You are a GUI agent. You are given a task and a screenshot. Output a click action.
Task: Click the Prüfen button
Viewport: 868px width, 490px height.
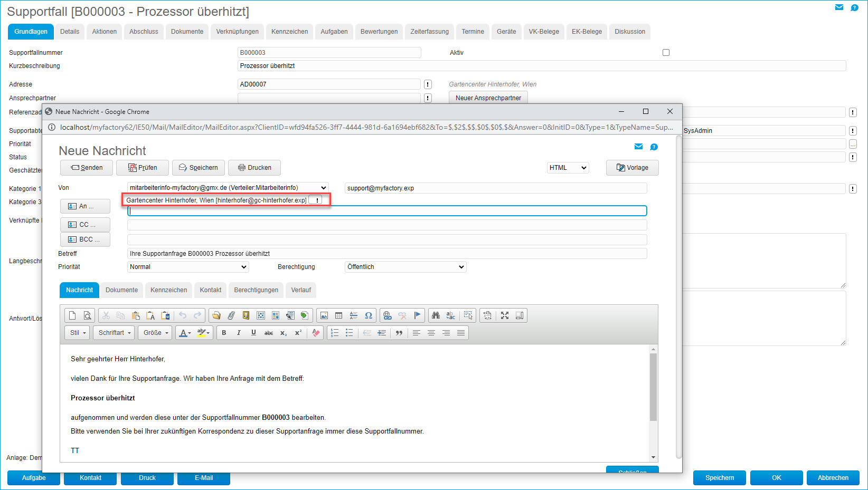[x=143, y=168]
